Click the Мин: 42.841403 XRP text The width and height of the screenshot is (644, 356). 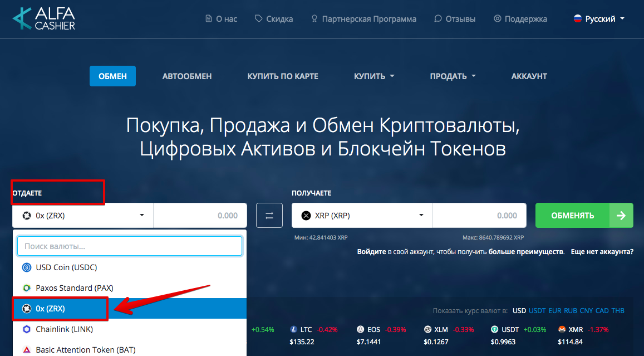point(321,237)
